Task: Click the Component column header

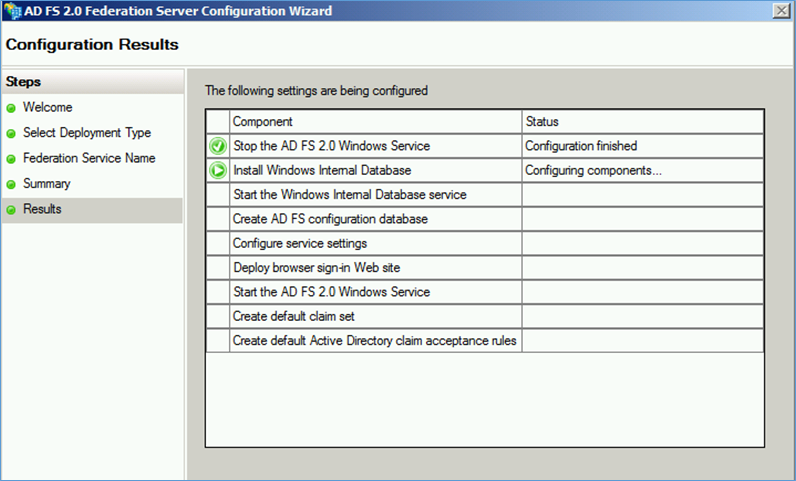Action: click(376, 121)
